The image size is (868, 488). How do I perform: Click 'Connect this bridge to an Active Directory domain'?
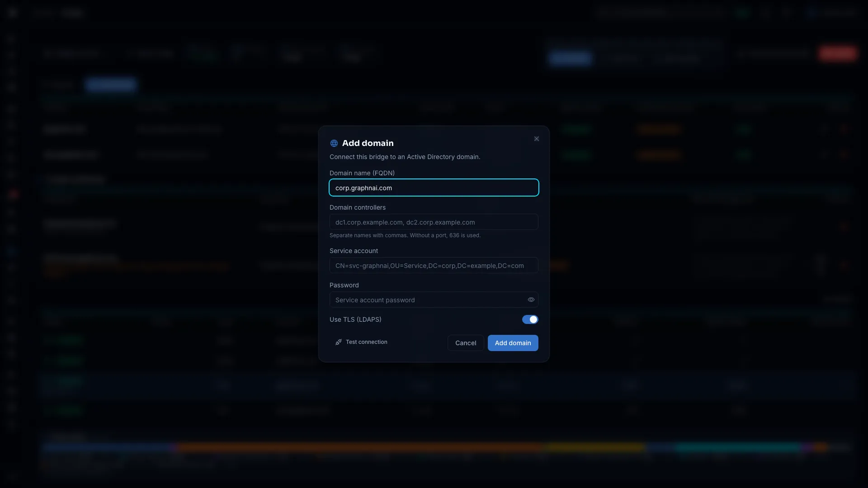pyautogui.click(x=405, y=157)
